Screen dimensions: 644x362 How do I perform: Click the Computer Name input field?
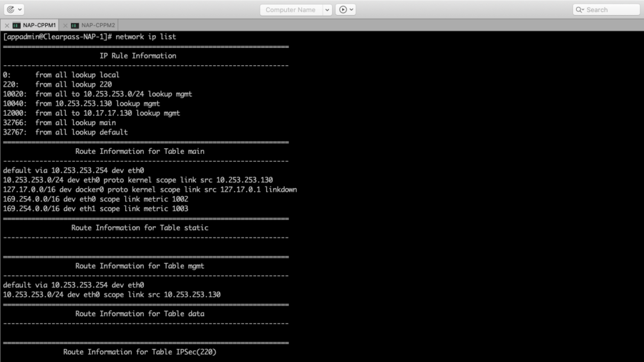tap(291, 10)
